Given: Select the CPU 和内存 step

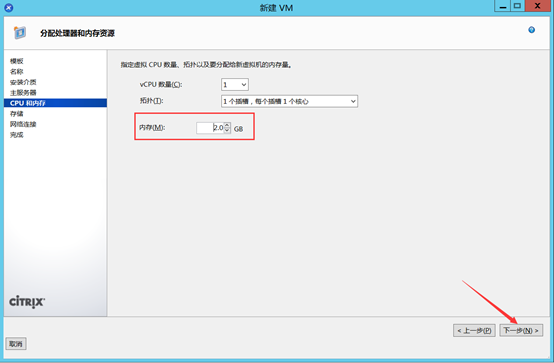Looking at the screenshot, I should tap(55, 103).
